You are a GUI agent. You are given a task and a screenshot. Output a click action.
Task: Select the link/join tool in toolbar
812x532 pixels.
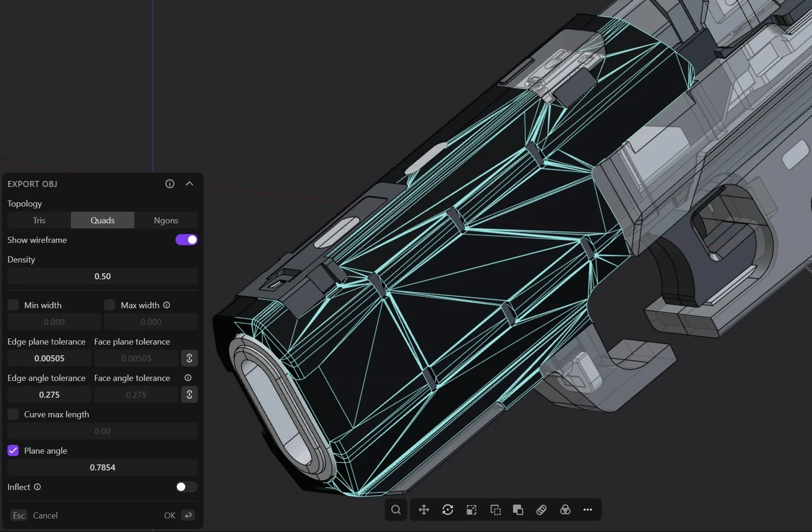(x=541, y=510)
